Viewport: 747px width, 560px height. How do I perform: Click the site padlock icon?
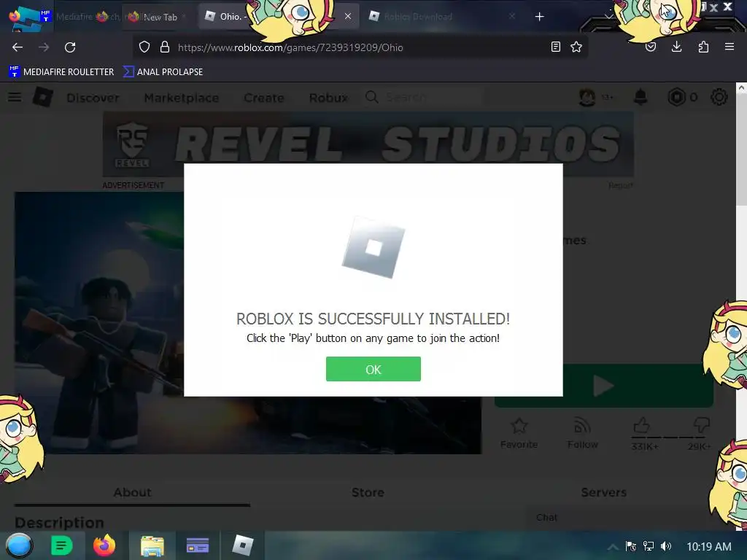tap(165, 47)
